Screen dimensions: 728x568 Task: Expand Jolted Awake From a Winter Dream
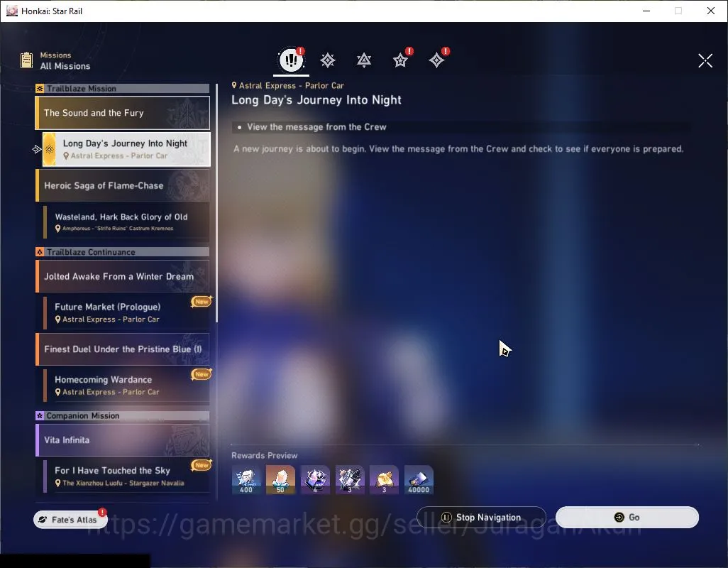tap(123, 276)
